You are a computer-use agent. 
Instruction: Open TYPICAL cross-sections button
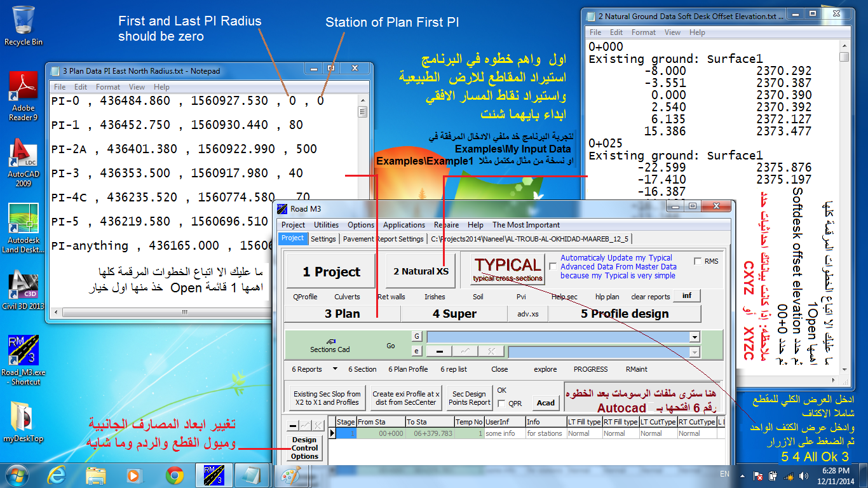[x=508, y=269]
